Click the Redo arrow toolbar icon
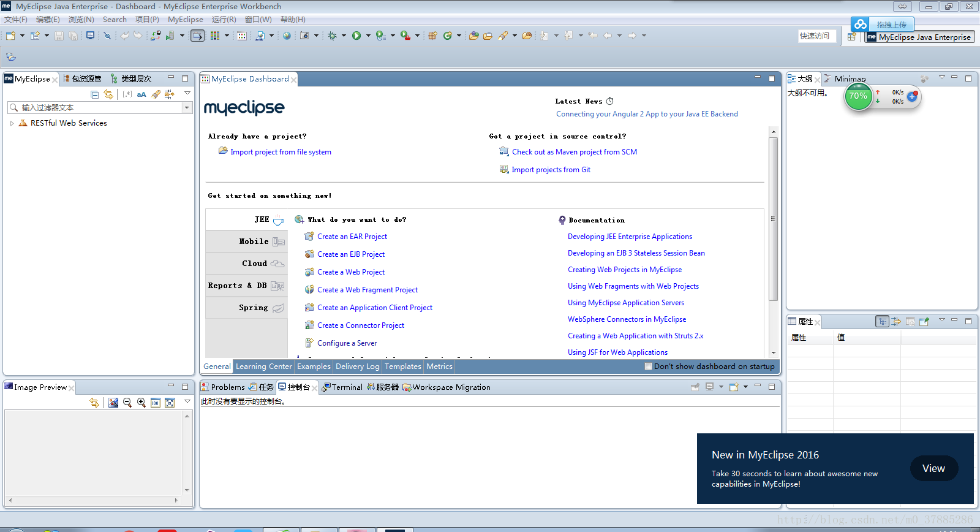This screenshot has width=980, height=532. (x=138, y=36)
